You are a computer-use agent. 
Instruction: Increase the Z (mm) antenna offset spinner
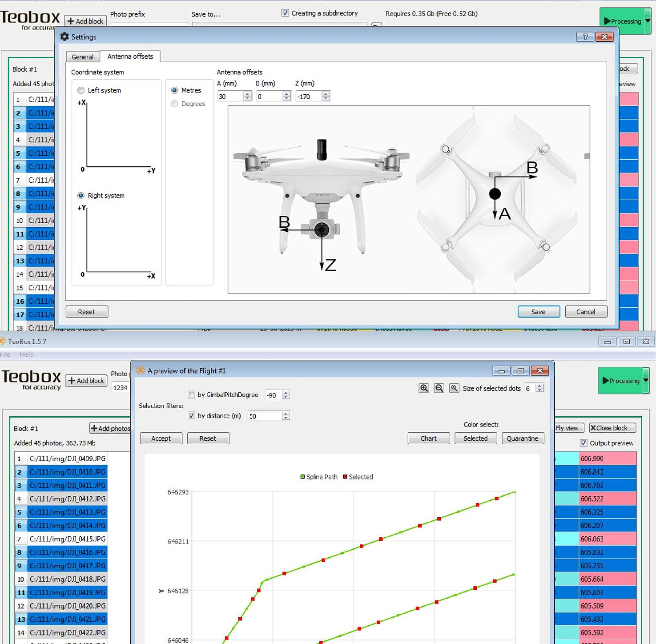tap(326, 94)
